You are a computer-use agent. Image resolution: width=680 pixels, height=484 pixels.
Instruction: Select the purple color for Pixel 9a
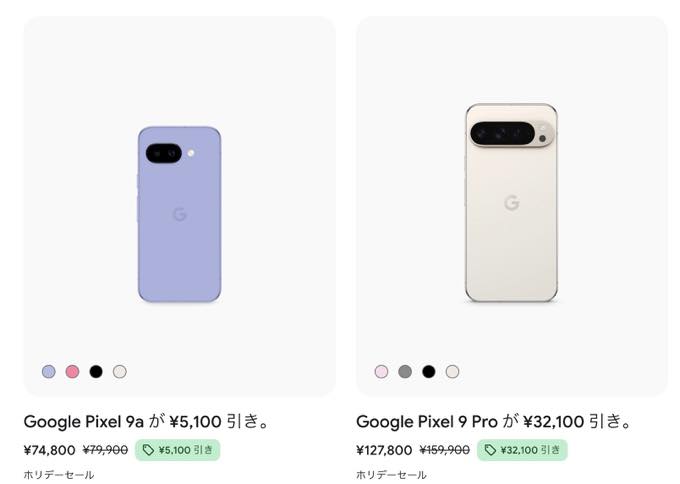coord(49,371)
